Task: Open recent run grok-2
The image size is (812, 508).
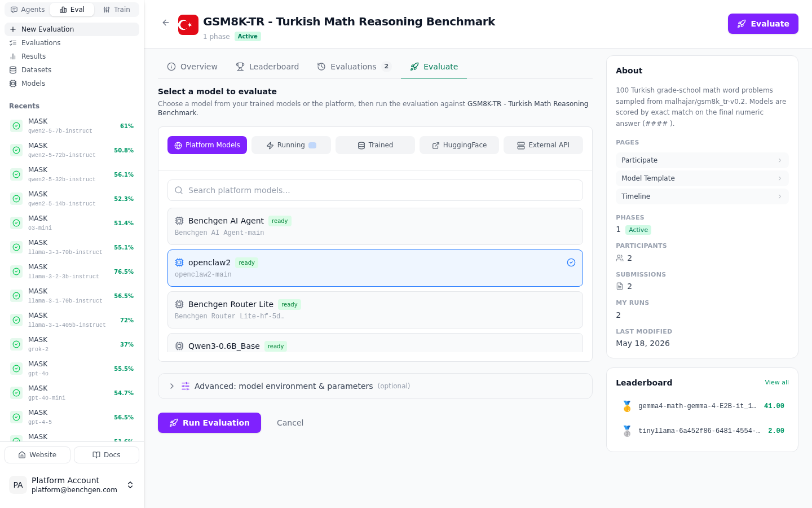Action: point(72,344)
